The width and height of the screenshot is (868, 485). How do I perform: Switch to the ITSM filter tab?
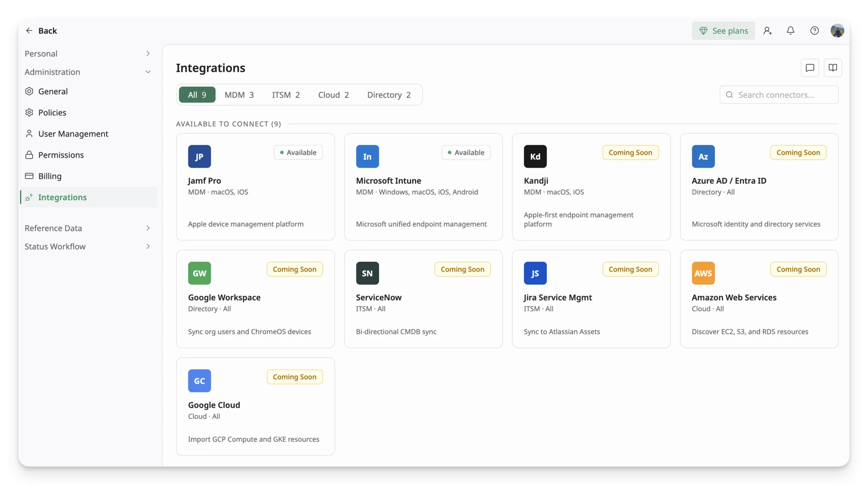[286, 95]
